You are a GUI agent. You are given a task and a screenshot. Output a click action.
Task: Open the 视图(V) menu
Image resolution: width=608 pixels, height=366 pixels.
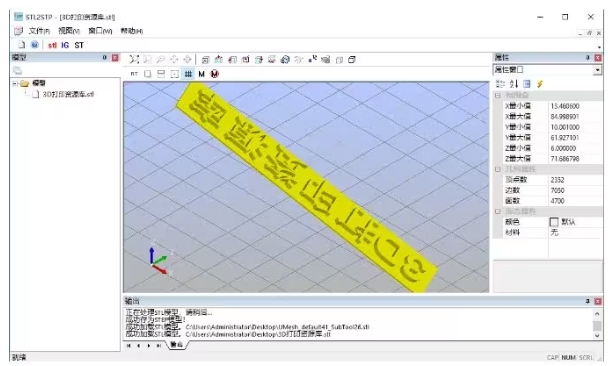pyautogui.click(x=69, y=31)
